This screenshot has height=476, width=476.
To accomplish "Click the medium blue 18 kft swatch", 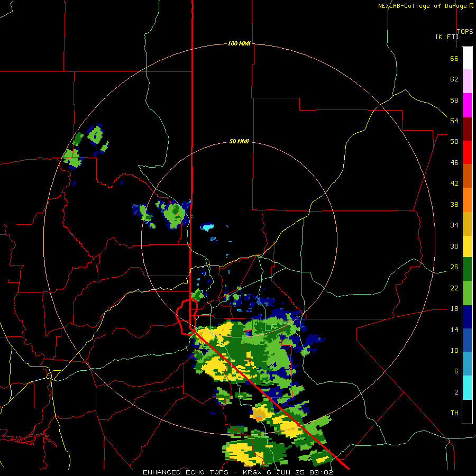I will click(x=467, y=341).
